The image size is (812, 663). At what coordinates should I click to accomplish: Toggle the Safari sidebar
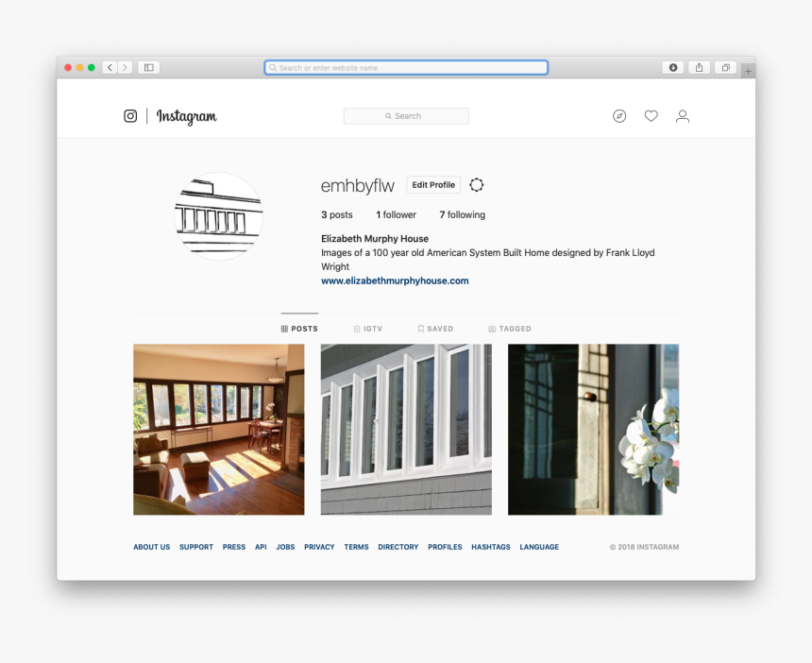[x=148, y=67]
